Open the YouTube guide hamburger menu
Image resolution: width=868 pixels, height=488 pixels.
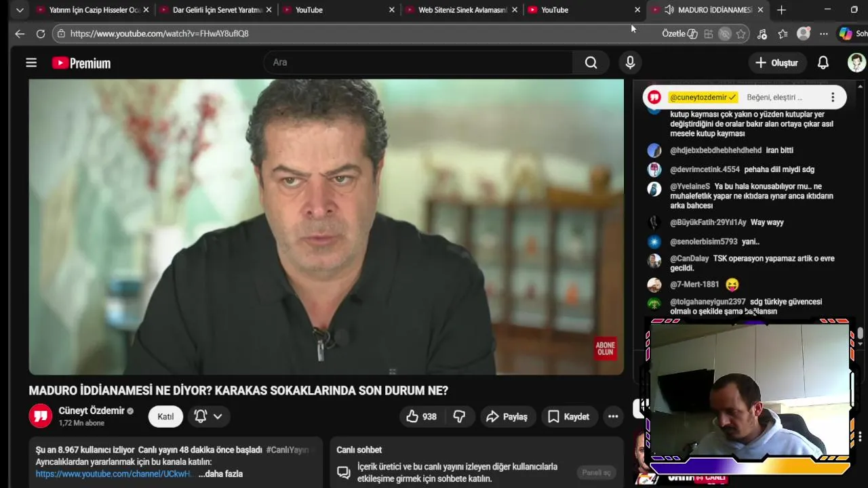tap(31, 62)
